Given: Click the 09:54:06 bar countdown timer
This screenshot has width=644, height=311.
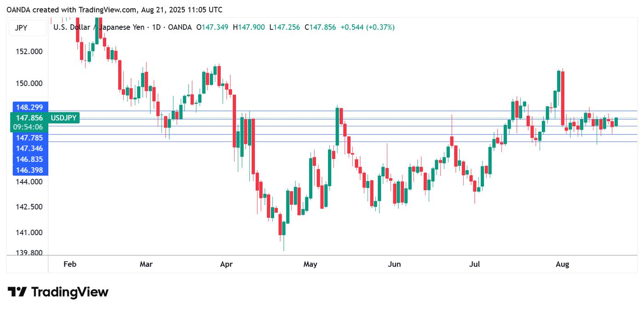Looking at the screenshot, I should [x=29, y=127].
